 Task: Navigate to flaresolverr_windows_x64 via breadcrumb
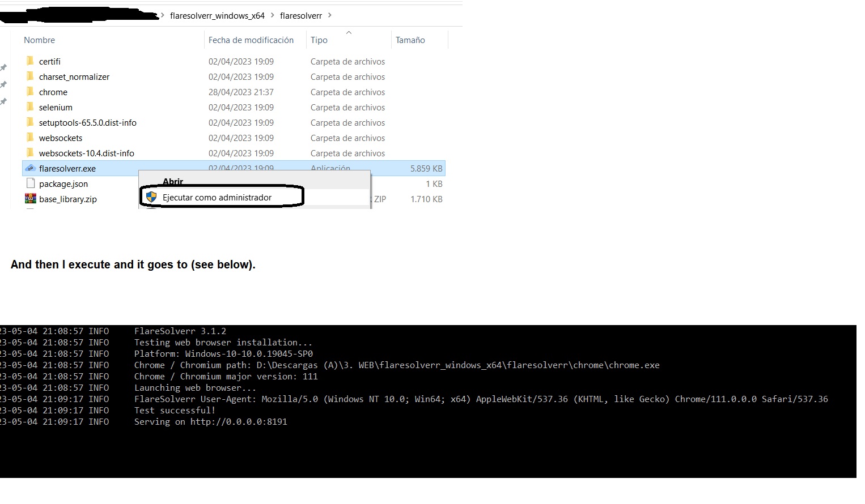218,15
